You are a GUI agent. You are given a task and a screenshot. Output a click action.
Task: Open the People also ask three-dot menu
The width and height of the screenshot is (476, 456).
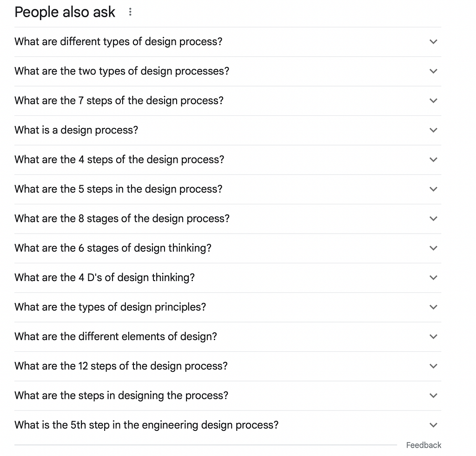click(130, 12)
